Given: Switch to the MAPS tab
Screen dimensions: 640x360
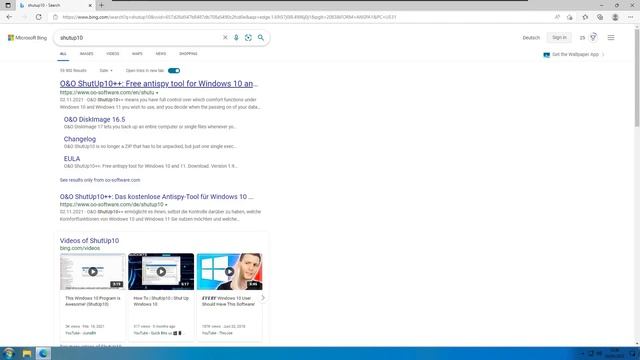Looking at the screenshot, I should (x=137, y=54).
